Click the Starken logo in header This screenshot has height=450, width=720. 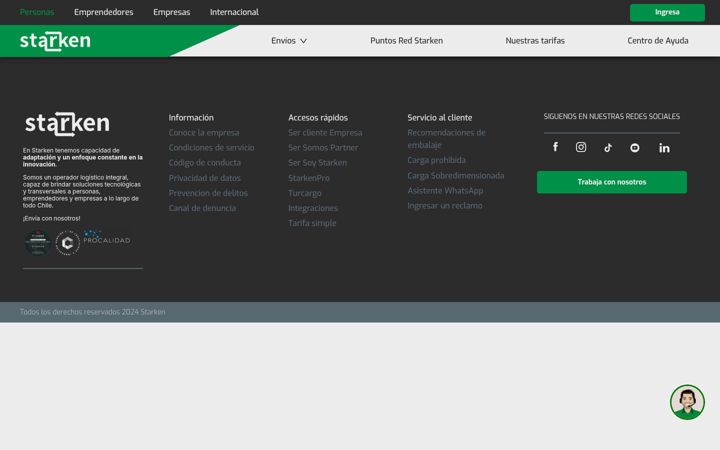(55, 41)
